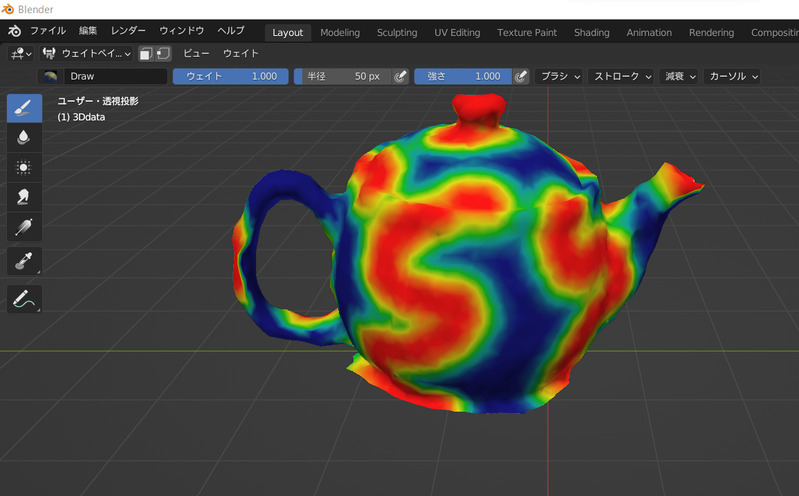Click the ユーザー・透視投影 view label
The image size is (799, 496).
(98, 101)
